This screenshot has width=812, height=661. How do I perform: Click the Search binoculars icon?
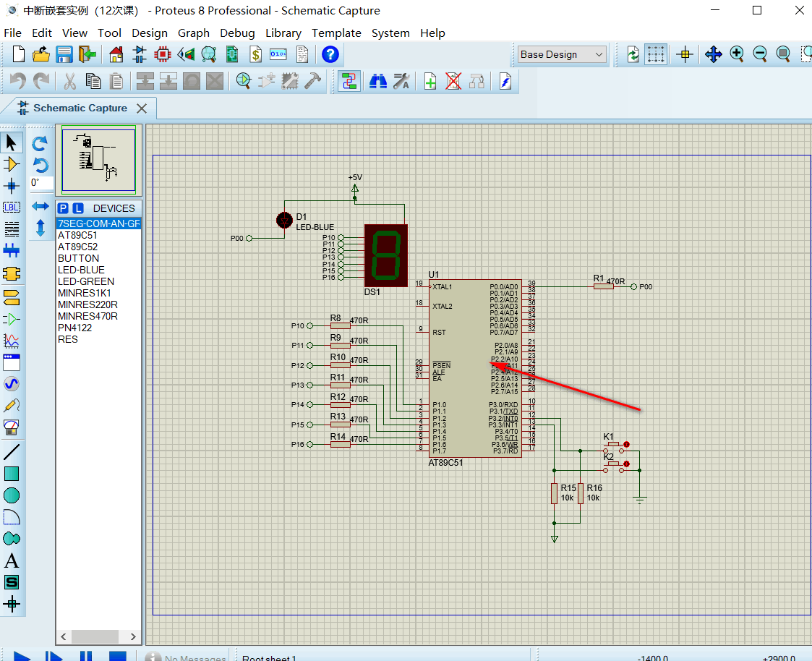(x=378, y=81)
